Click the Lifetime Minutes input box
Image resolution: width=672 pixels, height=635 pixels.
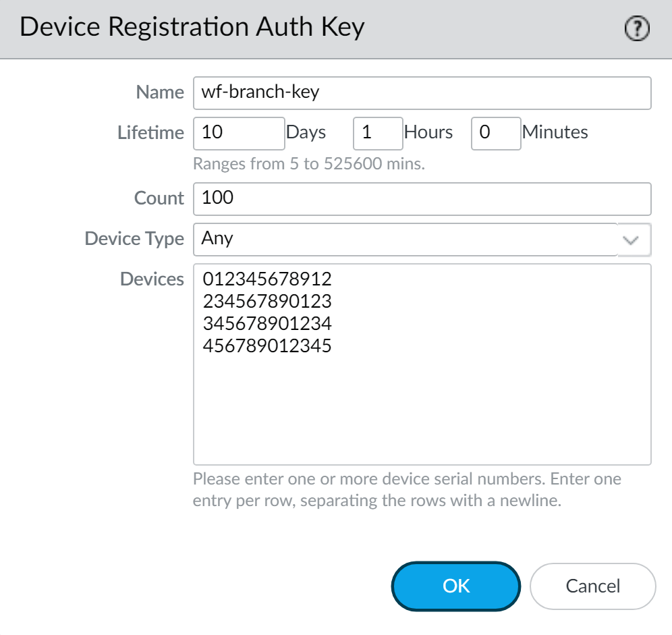[x=496, y=132]
